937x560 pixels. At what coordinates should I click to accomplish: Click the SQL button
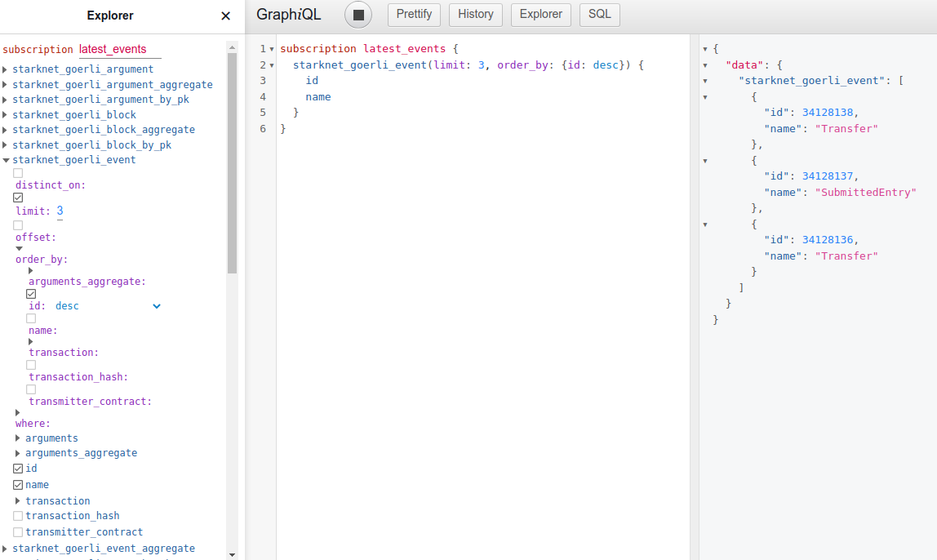[599, 15]
